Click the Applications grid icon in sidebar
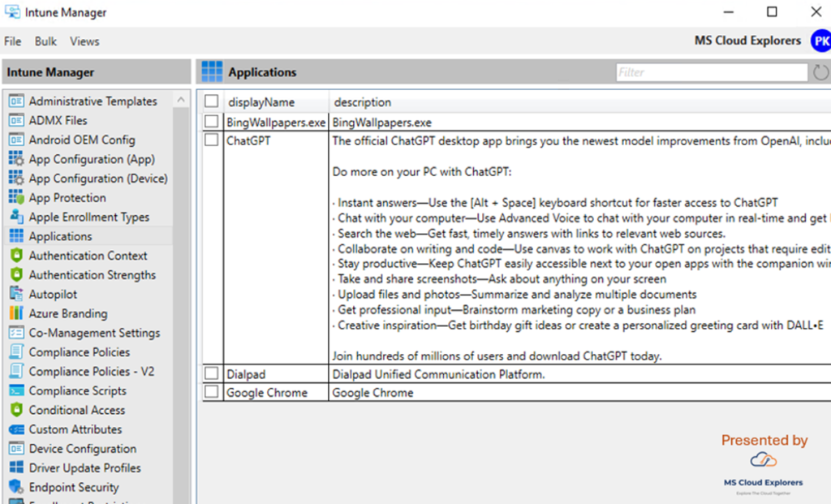Viewport: 831px width, 504px height. click(16, 236)
